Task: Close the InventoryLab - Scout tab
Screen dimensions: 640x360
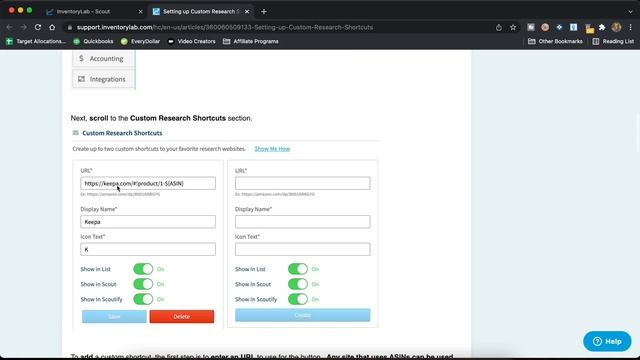Action: click(140, 11)
